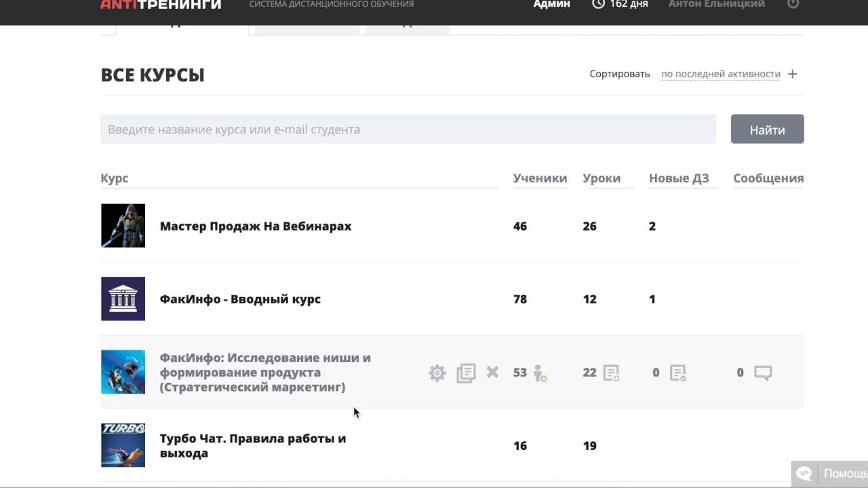Click the add lesson icon beside 22

click(x=611, y=373)
